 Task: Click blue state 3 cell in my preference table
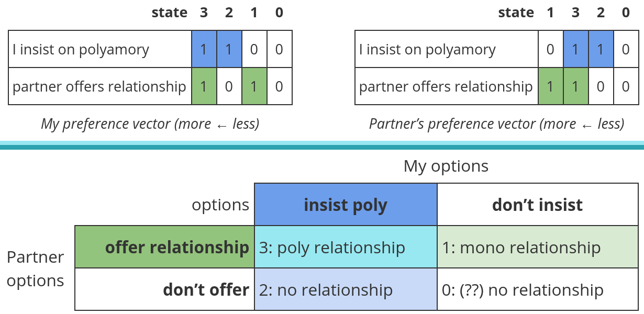tap(204, 49)
